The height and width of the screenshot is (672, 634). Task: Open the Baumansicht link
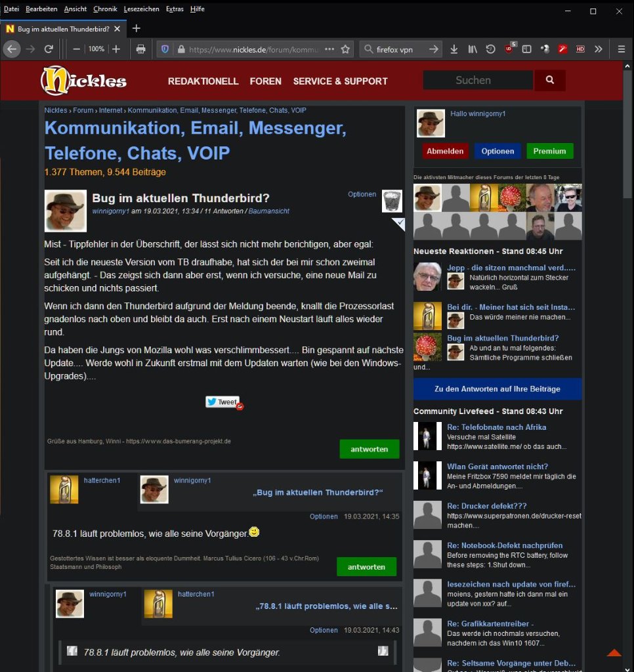pyautogui.click(x=269, y=211)
